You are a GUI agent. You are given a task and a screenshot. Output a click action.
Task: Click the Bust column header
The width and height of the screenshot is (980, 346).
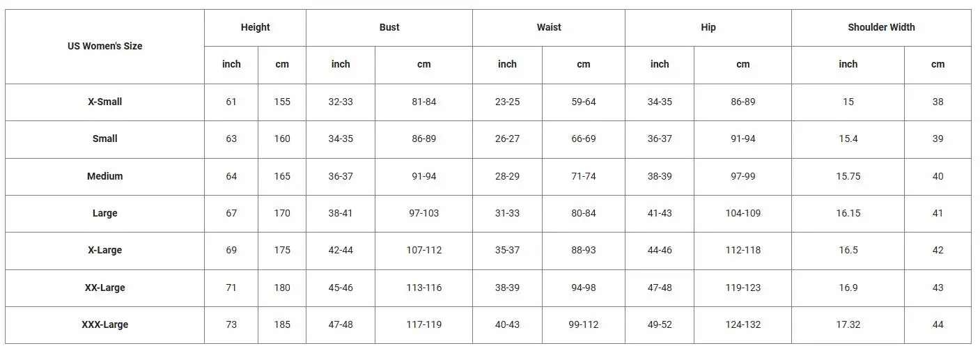(x=389, y=27)
